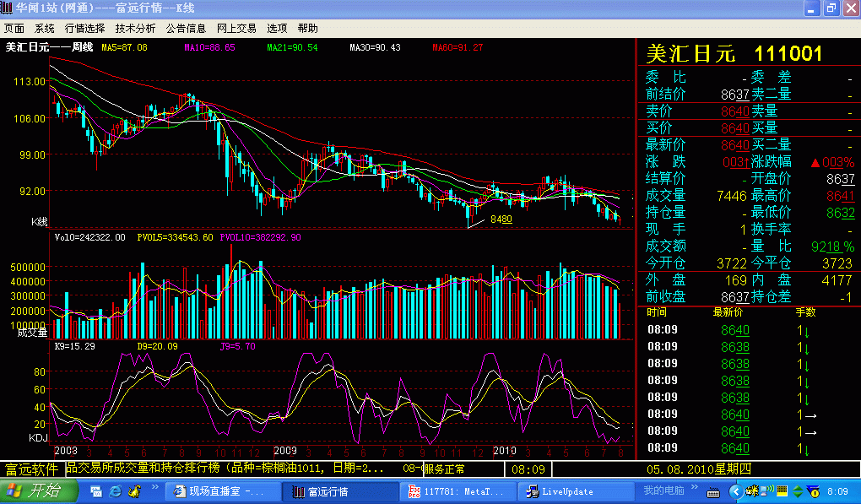
Task: Launch Internet Explorer quick launch icon
Action: (116, 491)
